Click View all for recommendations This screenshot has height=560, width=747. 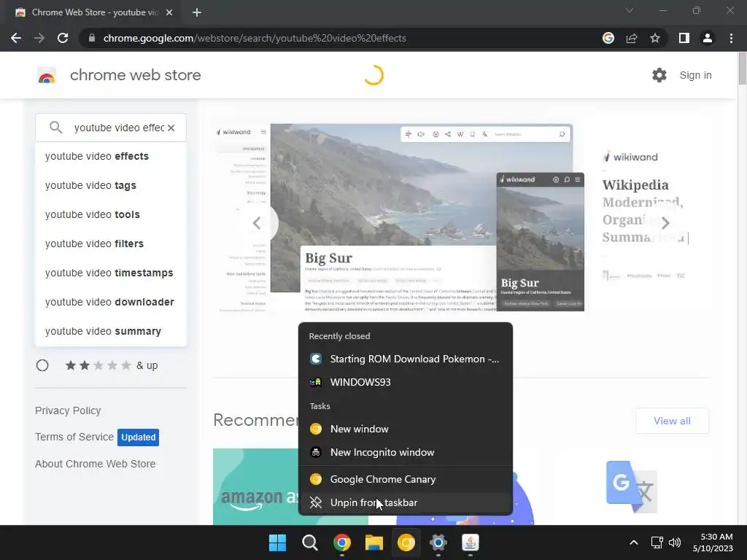tap(672, 421)
